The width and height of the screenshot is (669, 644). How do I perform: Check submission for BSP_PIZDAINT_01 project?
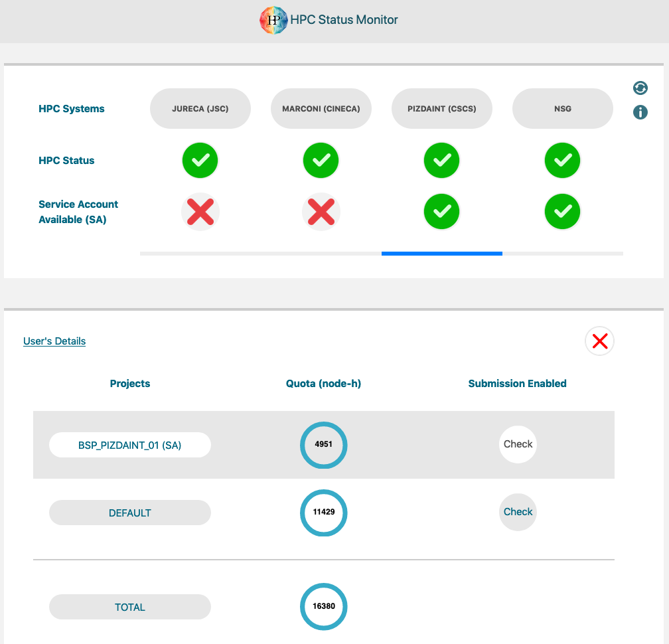pyautogui.click(x=518, y=444)
